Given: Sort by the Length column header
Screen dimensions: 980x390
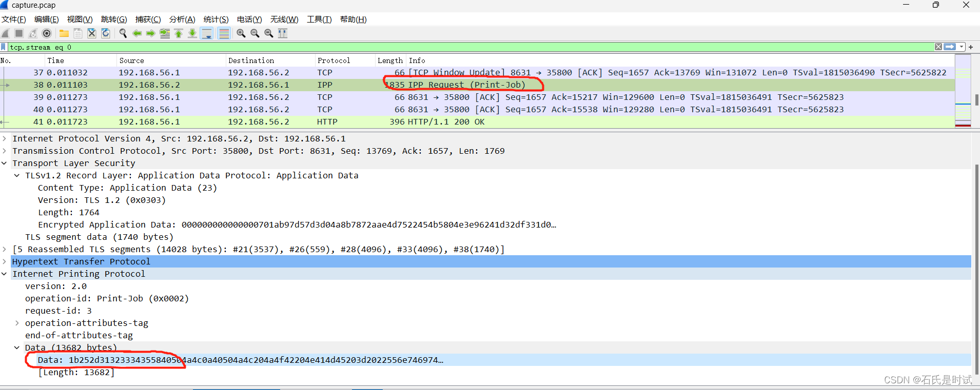Looking at the screenshot, I should coord(390,60).
